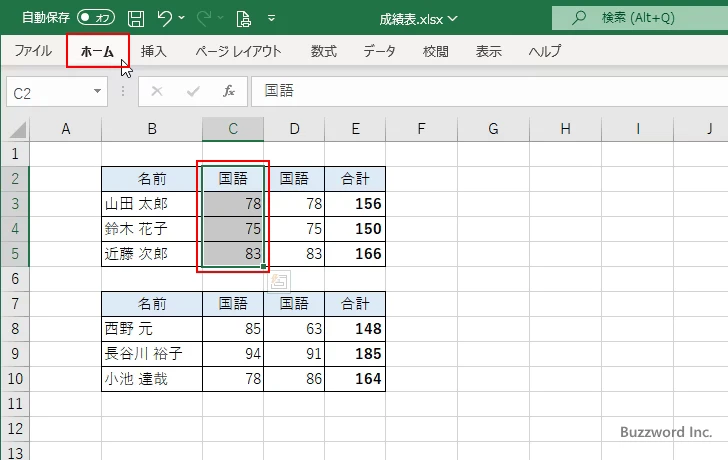The image size is (728, 460).
Task: Switch to the 挿入 tab
Action: [x=154, y=51]
